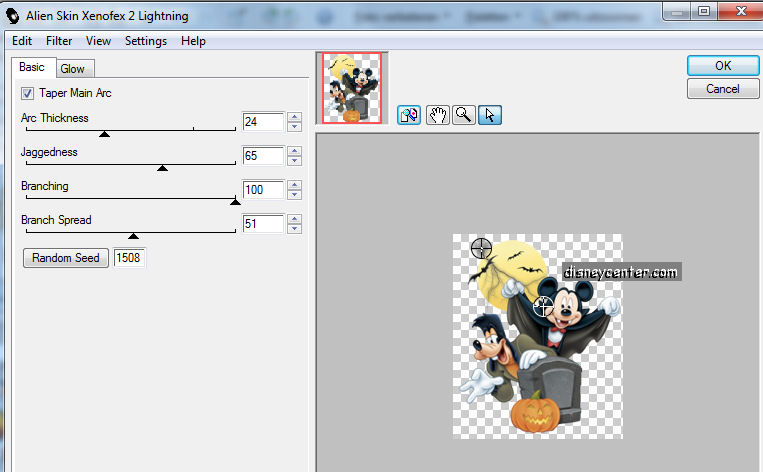
Task: Increase Jaggedness with up arrow
Action: click(294, 151)
